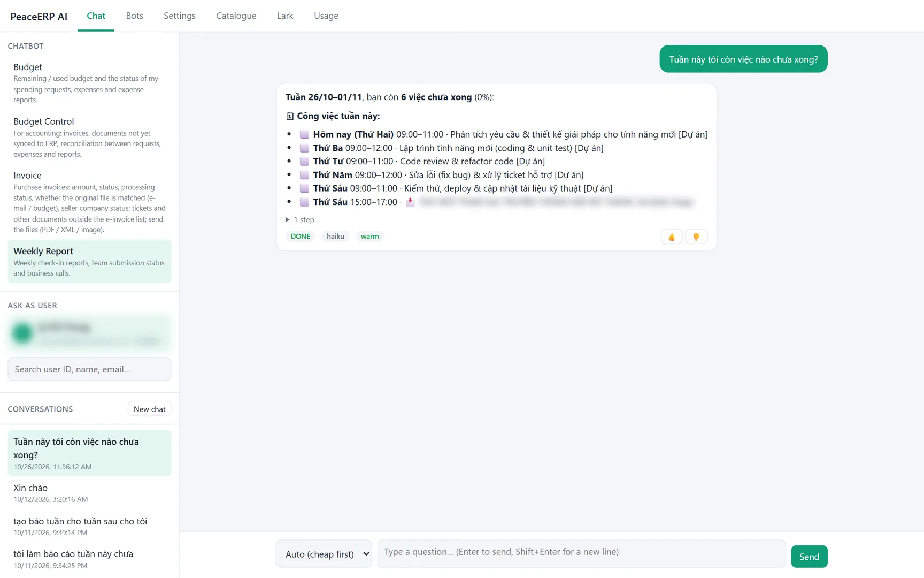924x578 pixels.
Task: Open the Usage tab
Action: (x=326, y=16)
